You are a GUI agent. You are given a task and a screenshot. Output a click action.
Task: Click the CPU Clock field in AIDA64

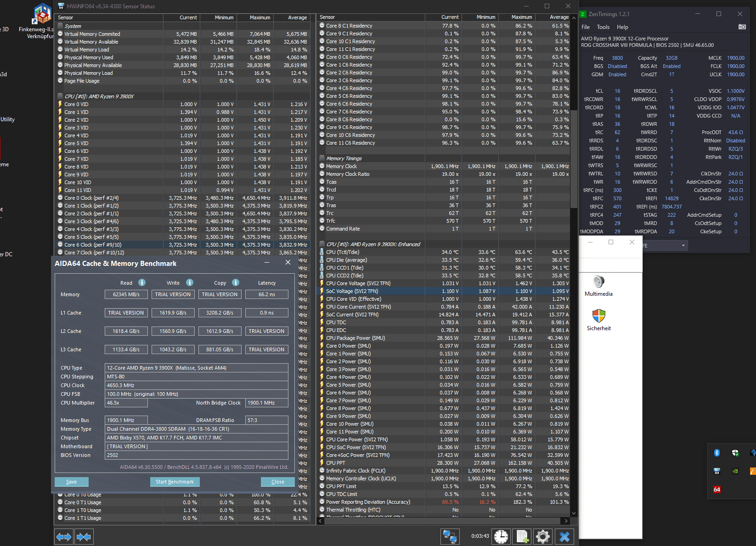pyautogui.click(x=197, y=385)
